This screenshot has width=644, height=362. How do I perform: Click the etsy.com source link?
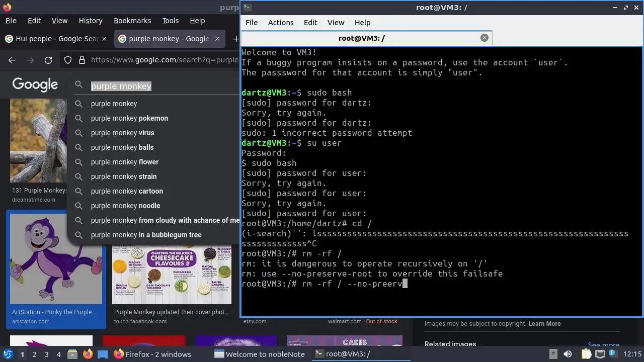(x=255, y=321)
